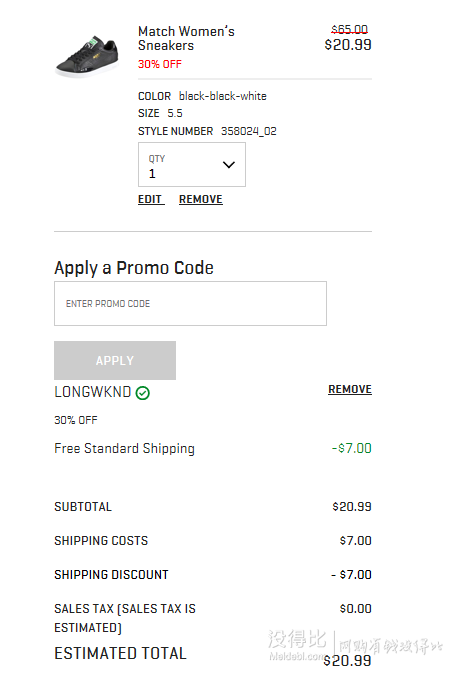Click the gray APPLY button

point(115,360)
